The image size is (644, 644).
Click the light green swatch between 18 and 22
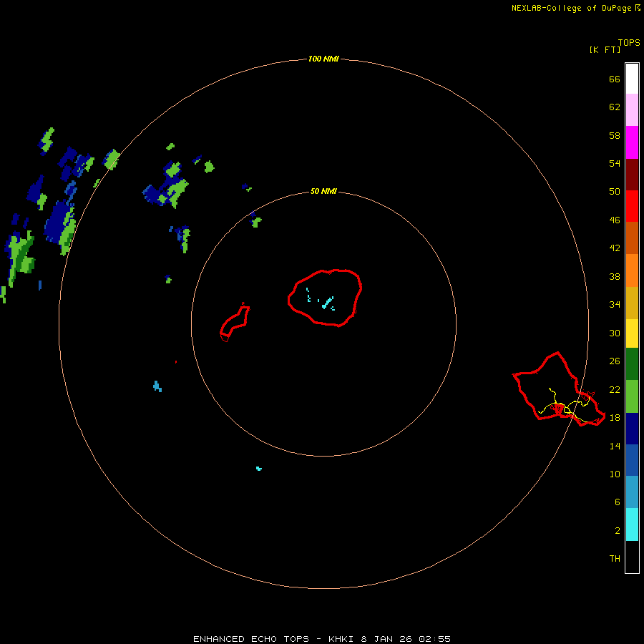click(x=632, y=396)
